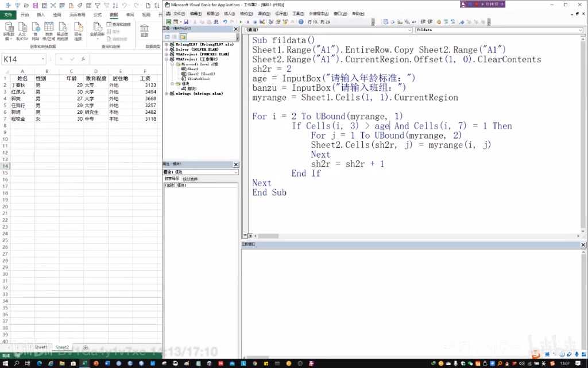This screenshot has width=588, height=368.
Task: Click From Text/CSV in the Excel ribbon
Action: tap(22, 32)
